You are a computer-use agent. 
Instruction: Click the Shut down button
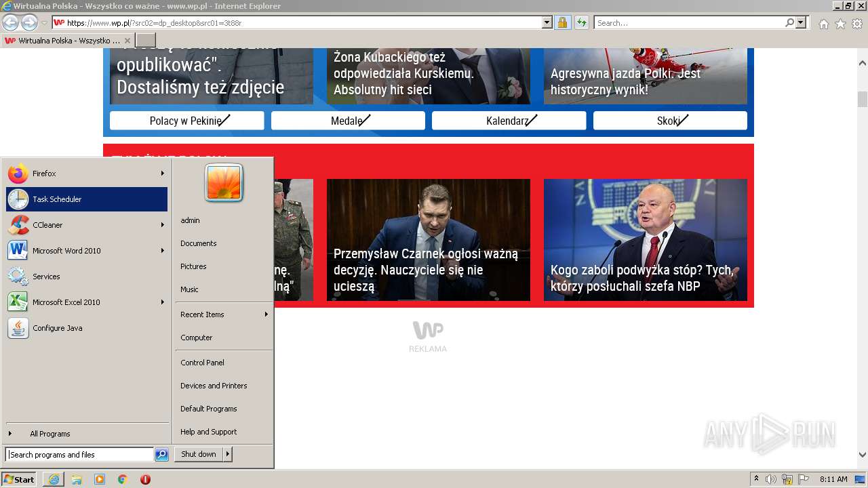pyautogui.click(x=199, y=454)
